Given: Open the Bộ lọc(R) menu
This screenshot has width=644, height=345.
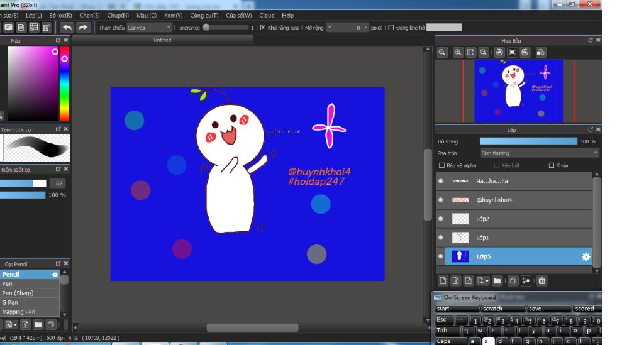Looking at the screenshot, I should click(60, 16).
